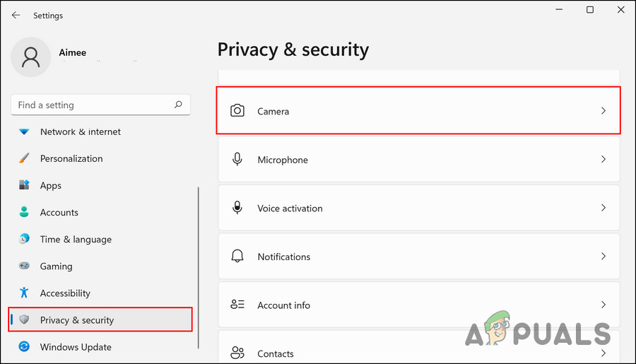Click the Find a setting search box

click(x=92, y=105)
